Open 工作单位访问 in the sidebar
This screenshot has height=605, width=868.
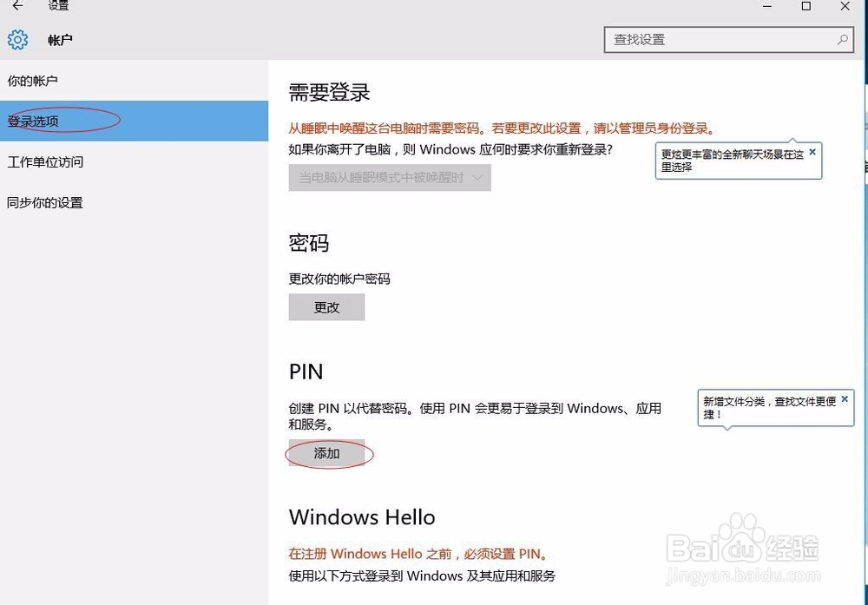coord(134,161)
